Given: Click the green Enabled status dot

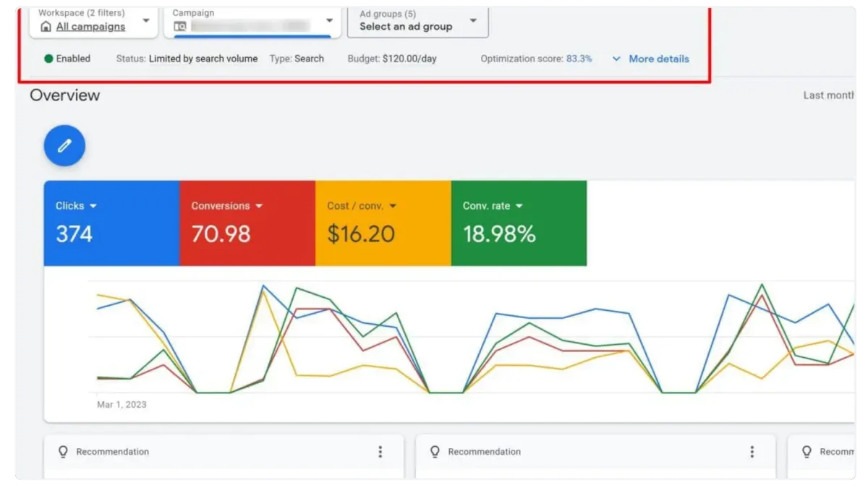Looking at the screenshot, I should click(x=48, y=59).
